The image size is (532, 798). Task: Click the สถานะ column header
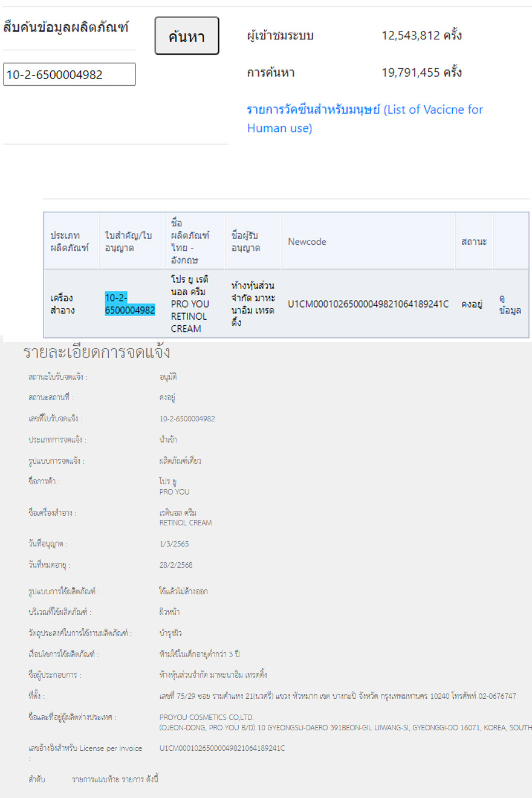(474, 242)
